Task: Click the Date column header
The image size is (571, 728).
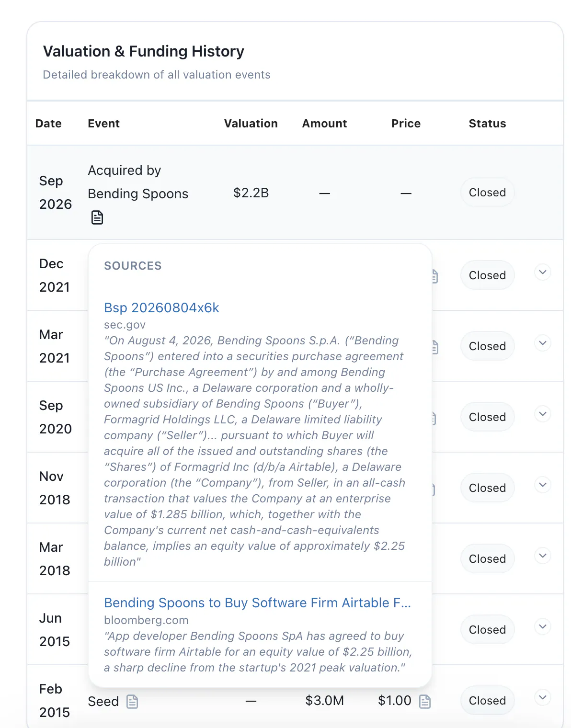Action: (x=48, y=124)
